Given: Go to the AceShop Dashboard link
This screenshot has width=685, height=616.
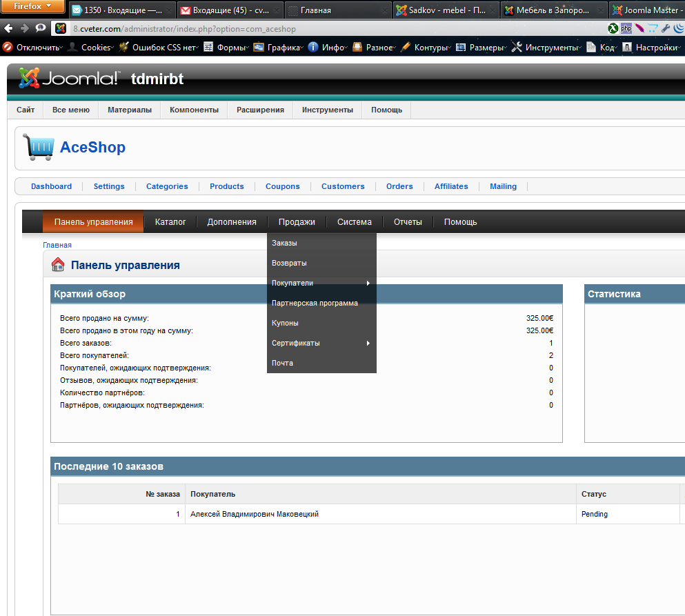Looking at the screenshot, I should [x=52, y=186].
